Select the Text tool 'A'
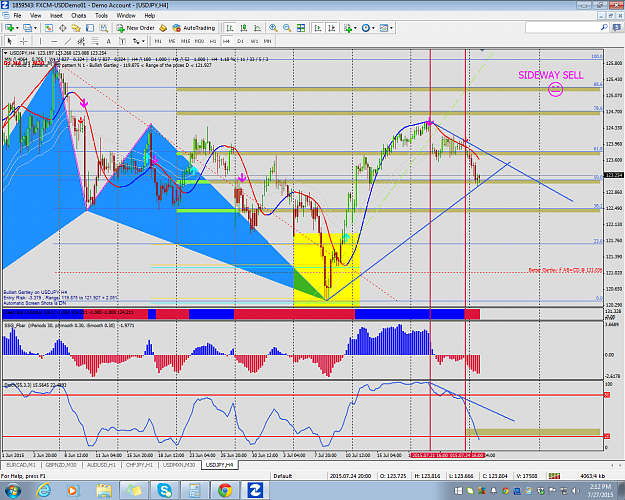 point(108,41)
